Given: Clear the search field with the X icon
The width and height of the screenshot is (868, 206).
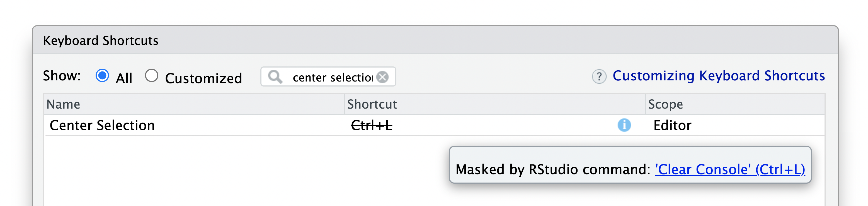Looking at the screenshot, I should click(x=382, y=77).
